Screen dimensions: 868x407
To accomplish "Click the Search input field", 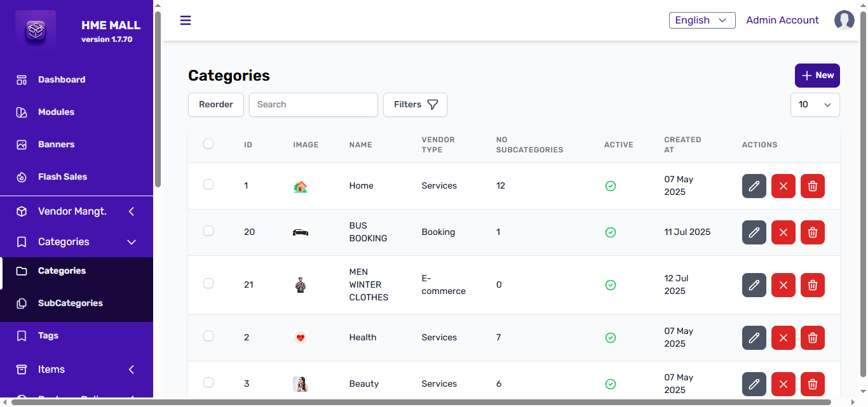I will coord(313,105).
